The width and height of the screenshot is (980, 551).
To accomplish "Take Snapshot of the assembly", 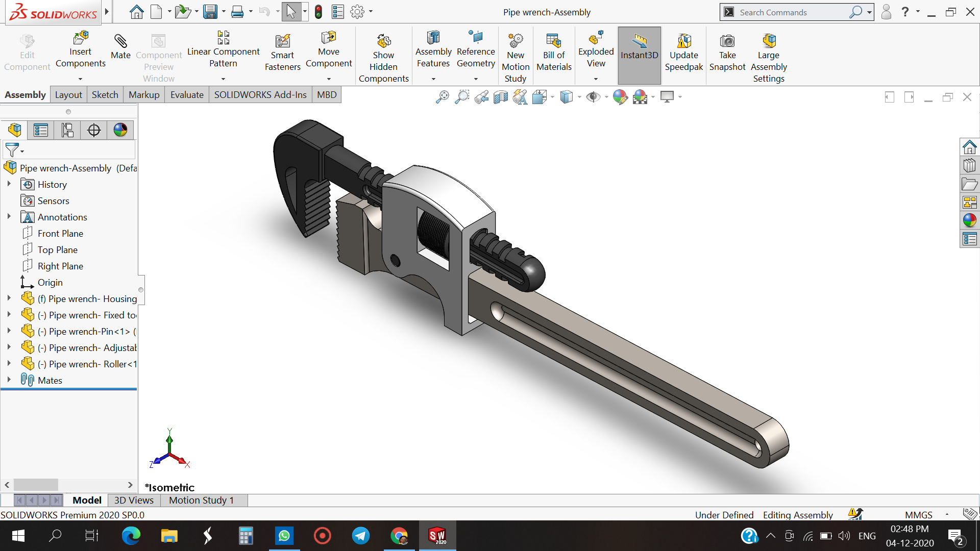I will tap(727, 53).
